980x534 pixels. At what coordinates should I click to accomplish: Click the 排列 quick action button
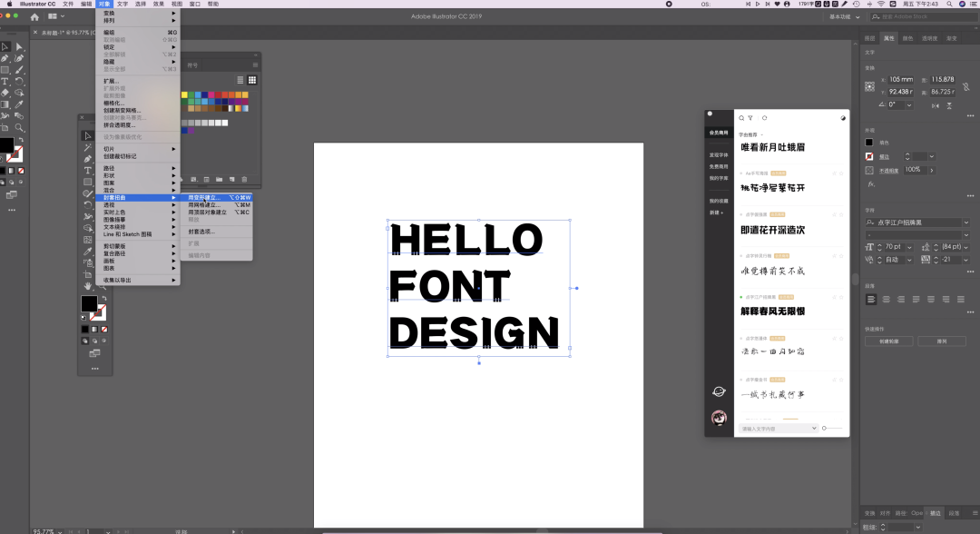(x=928, y=341)
